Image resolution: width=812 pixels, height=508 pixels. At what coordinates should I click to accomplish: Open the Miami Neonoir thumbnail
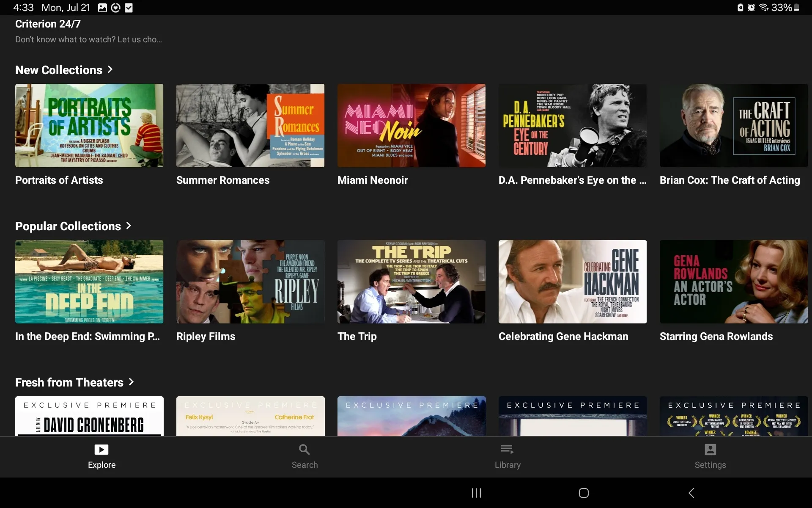tap(411, 125)
